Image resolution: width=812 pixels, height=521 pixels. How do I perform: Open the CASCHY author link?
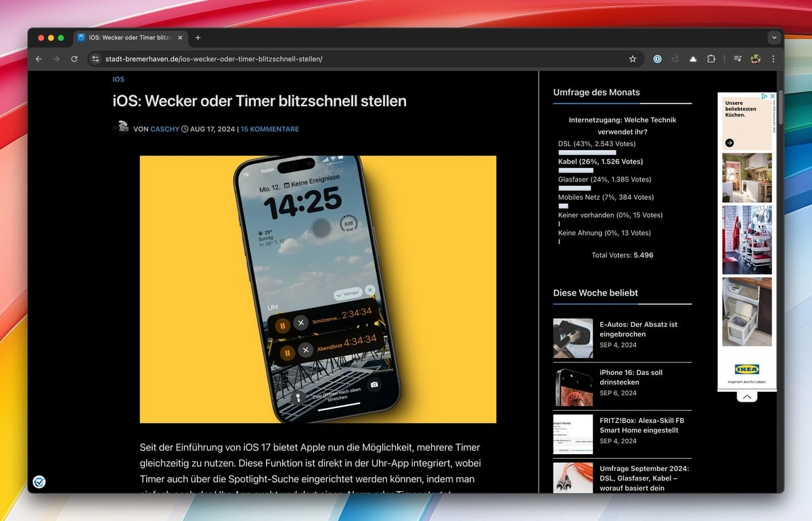164,129
